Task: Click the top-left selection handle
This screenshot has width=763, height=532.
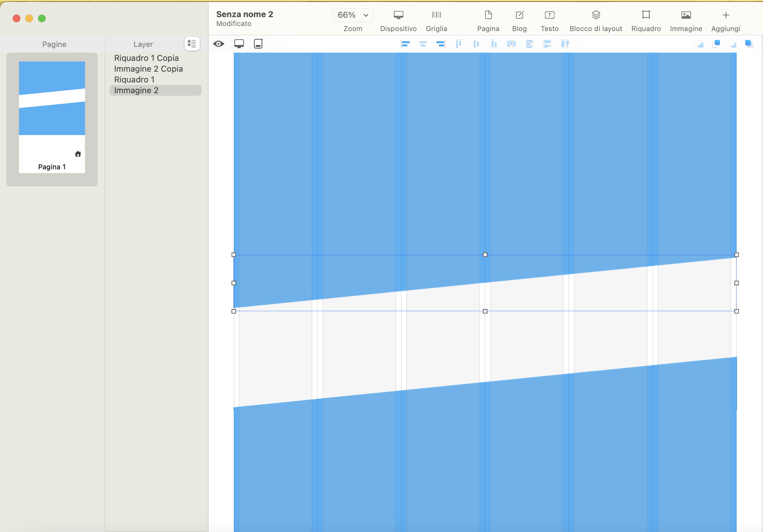Action: click(234, 255)
